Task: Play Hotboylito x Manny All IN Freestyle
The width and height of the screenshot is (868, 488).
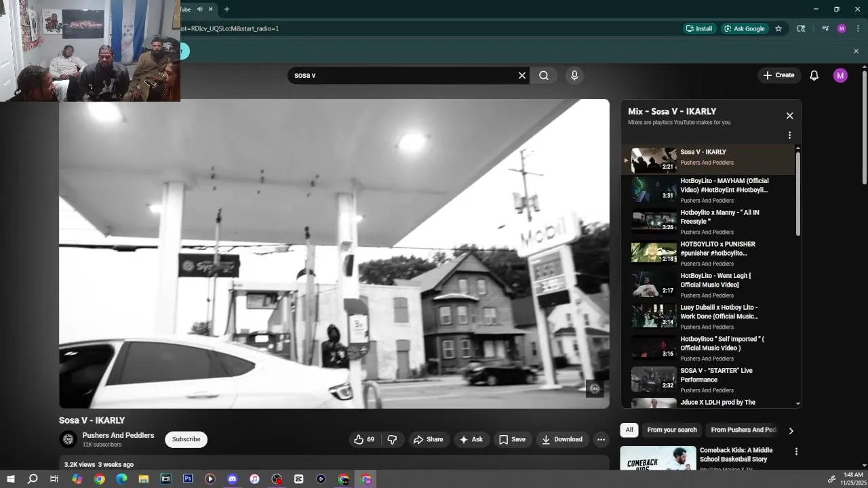Action: click(707, 222)
